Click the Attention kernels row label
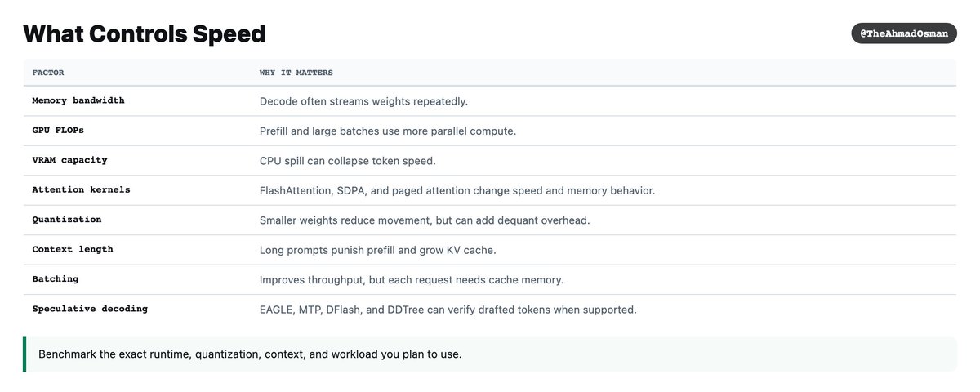The image size is (980, 392). coord(81,189)
